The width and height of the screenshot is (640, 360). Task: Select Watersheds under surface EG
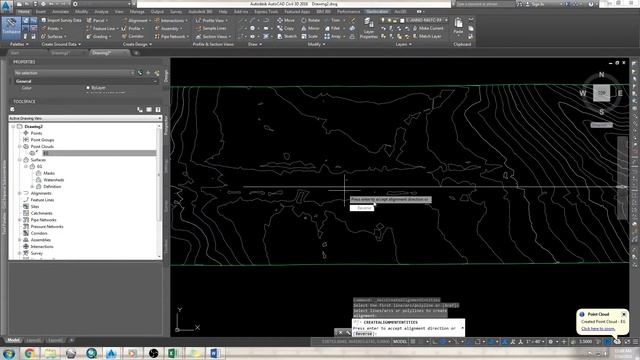(53, 180)
